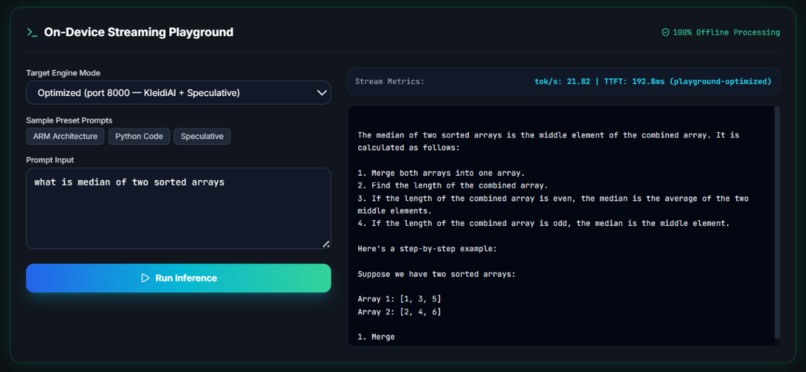The width and height of the screenshot is (806, 372).
Task: Click the Prompt Input label
Action: coord(50,160)
